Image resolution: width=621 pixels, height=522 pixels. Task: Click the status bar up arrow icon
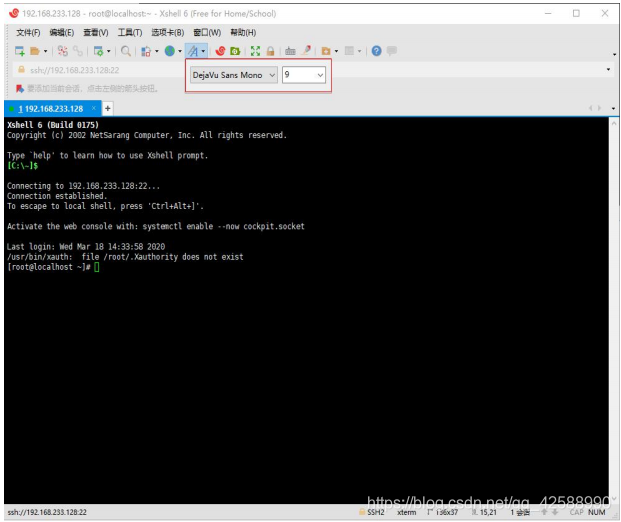point(545,512)
